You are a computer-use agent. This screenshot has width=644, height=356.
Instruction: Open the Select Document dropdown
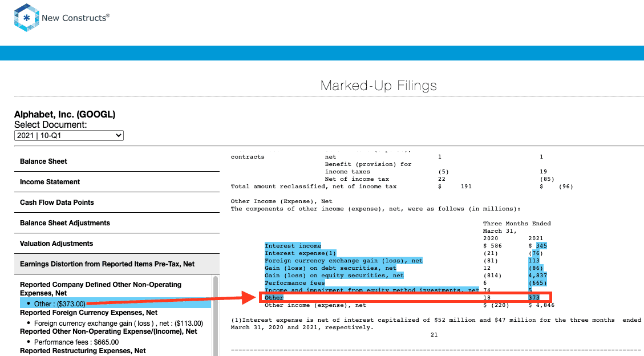69,136
